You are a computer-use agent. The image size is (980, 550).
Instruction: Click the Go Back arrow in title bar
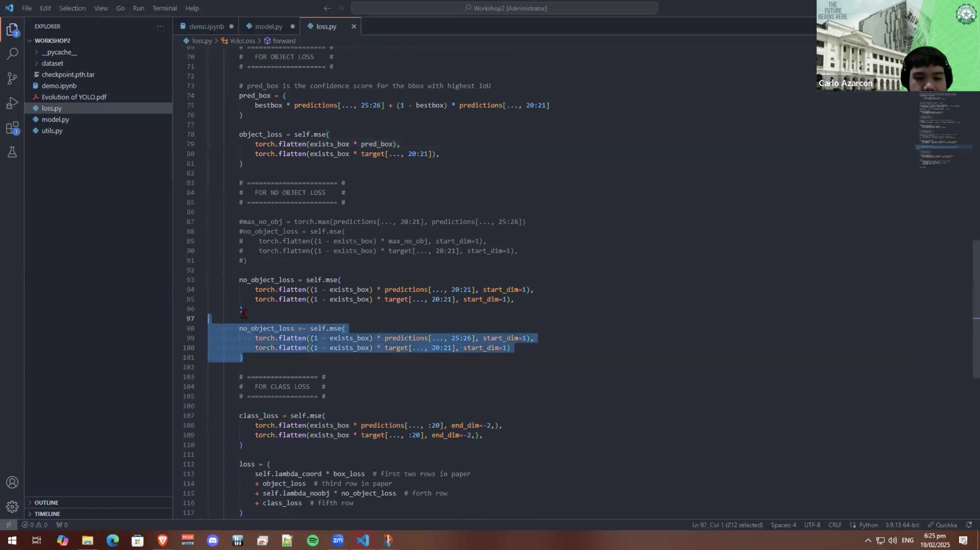click(x=327, y=8)
